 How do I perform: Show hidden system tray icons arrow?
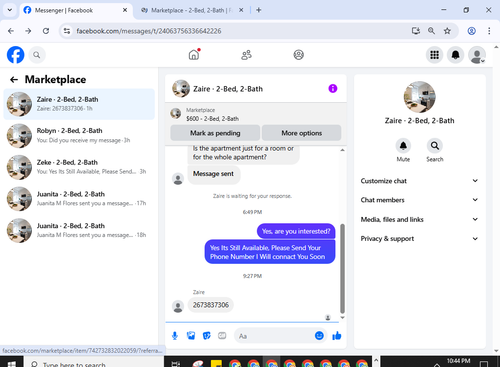[437, 364]
